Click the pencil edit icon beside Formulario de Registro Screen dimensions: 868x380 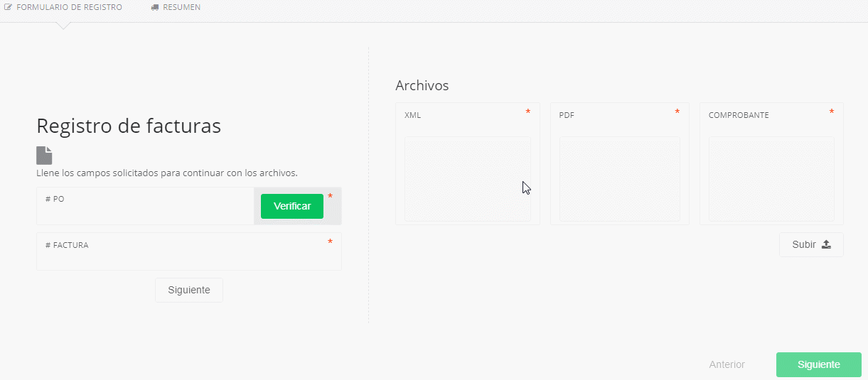tap(8, 7)
